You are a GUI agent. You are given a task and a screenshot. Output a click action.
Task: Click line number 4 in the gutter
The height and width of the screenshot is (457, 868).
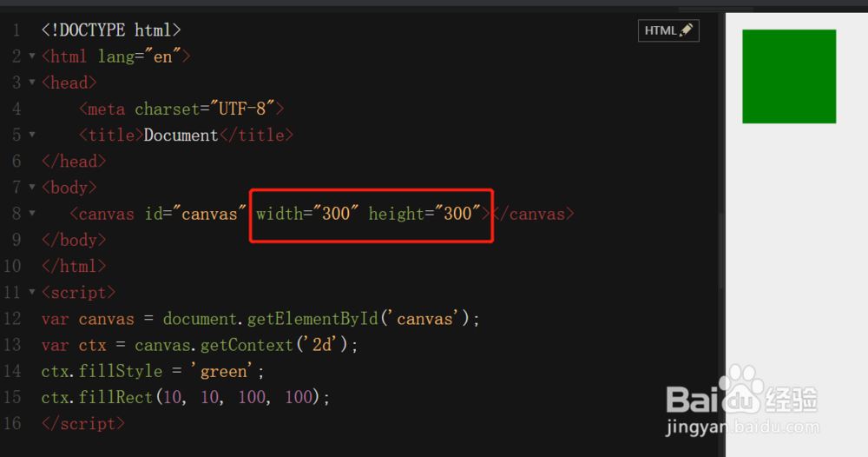pyautogui.click(x=16, y=109)
